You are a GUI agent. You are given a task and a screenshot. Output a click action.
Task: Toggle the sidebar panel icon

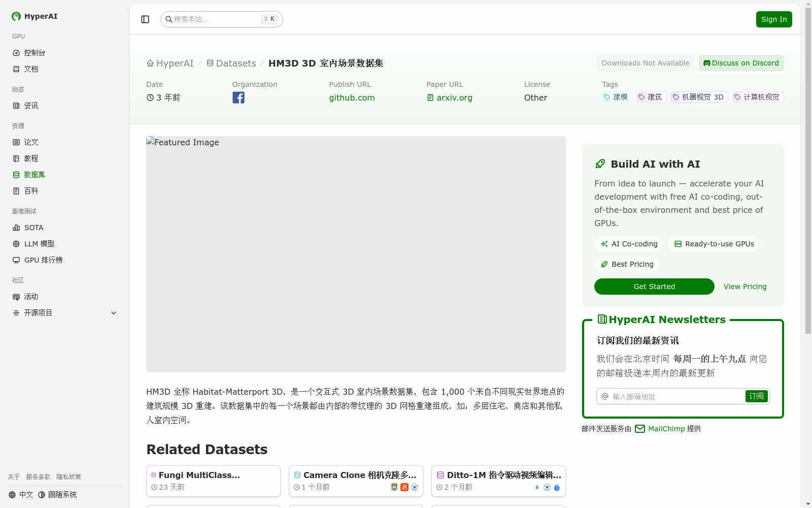[145, 19]
